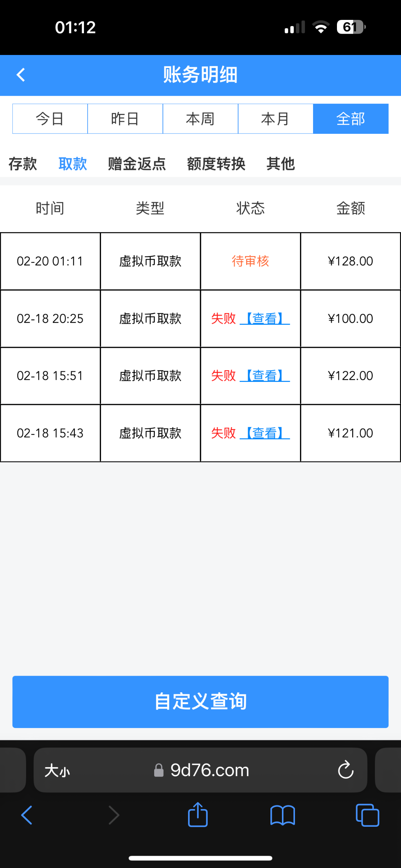The width and height of the screenshot is (401, 868).
Task: Open the 额度转换 tab
Action: coord(216,164)
